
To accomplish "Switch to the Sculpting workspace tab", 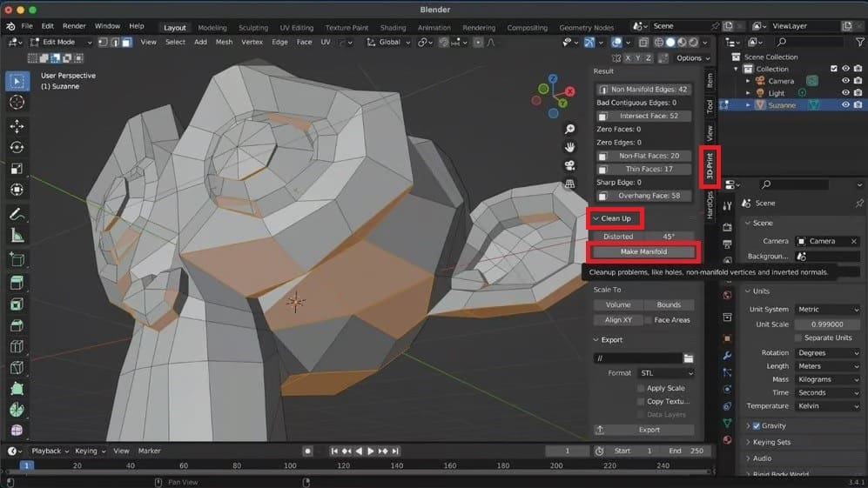I will click(253, 28).
